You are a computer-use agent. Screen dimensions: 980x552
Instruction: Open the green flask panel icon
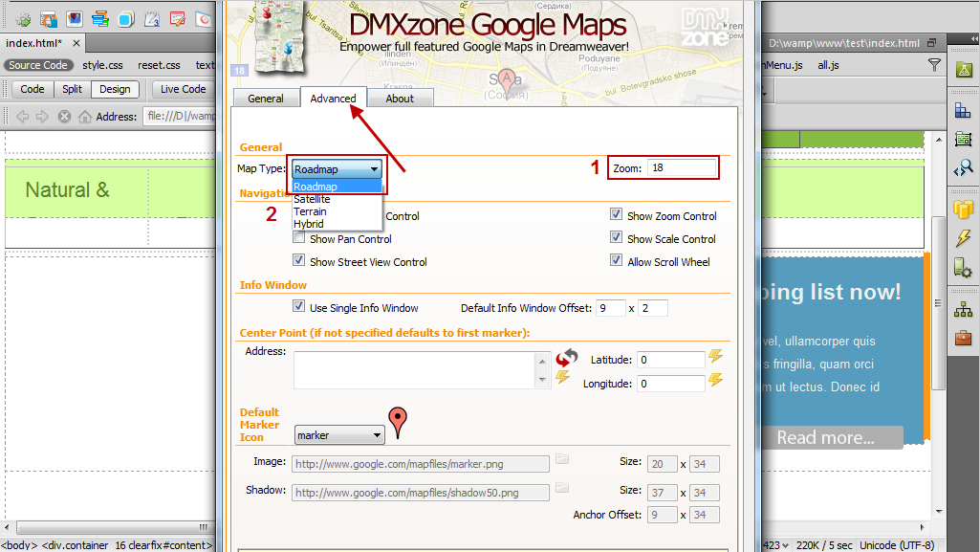(964, 70)
